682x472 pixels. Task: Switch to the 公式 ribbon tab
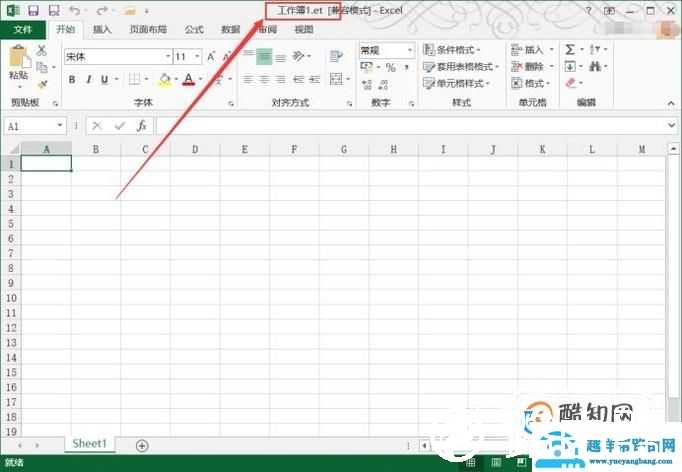194,30
